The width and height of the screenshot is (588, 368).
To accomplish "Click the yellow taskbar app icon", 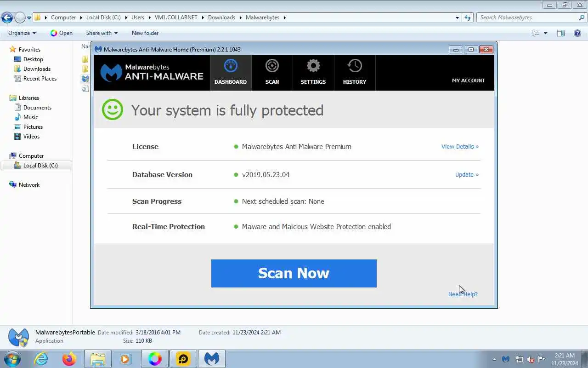I will point(183,359).
